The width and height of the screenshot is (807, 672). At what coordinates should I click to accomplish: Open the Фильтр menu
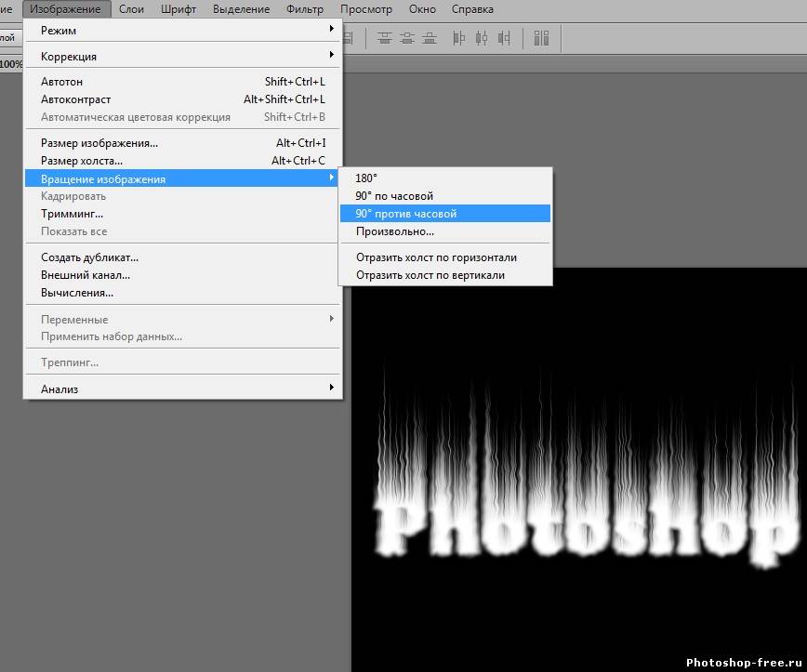(305, 9)
